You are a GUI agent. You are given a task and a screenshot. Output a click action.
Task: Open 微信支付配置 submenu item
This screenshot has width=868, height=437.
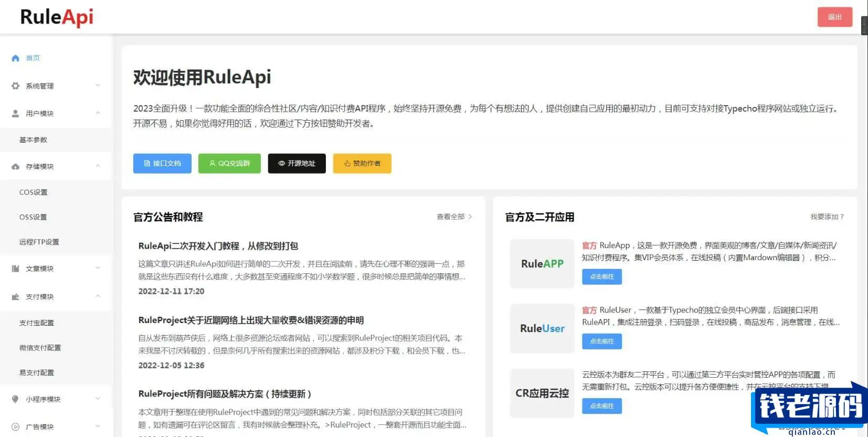point(40,347)
